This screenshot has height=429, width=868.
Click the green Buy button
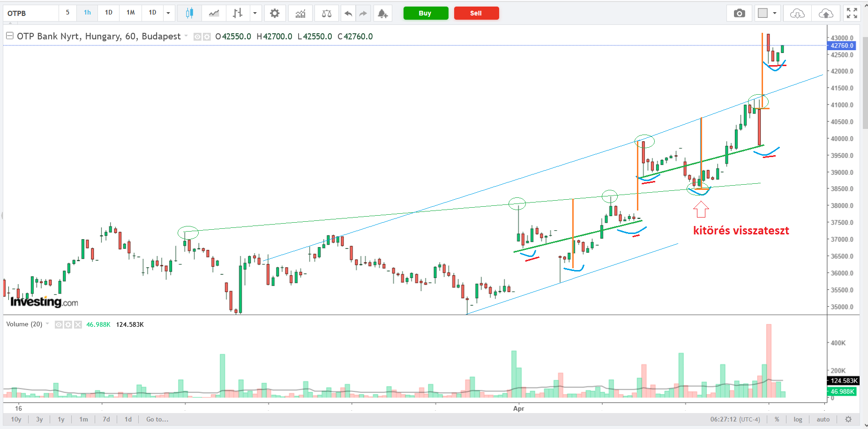(x=426, y=13)
